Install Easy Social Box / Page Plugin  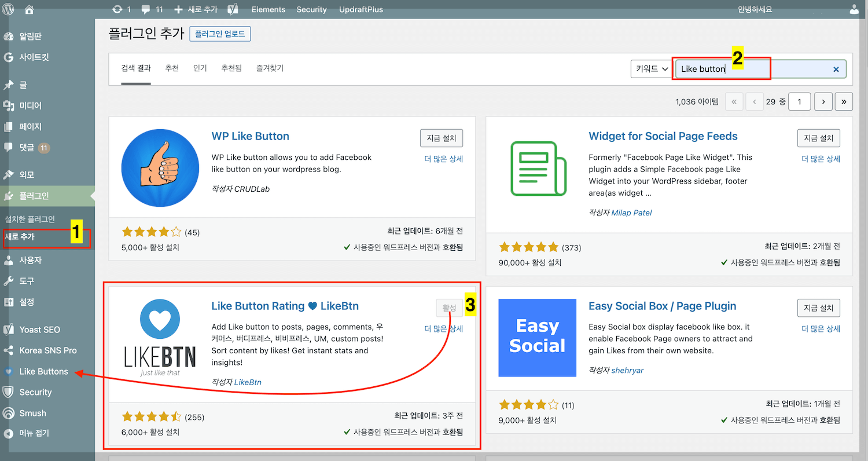(818, 308)
